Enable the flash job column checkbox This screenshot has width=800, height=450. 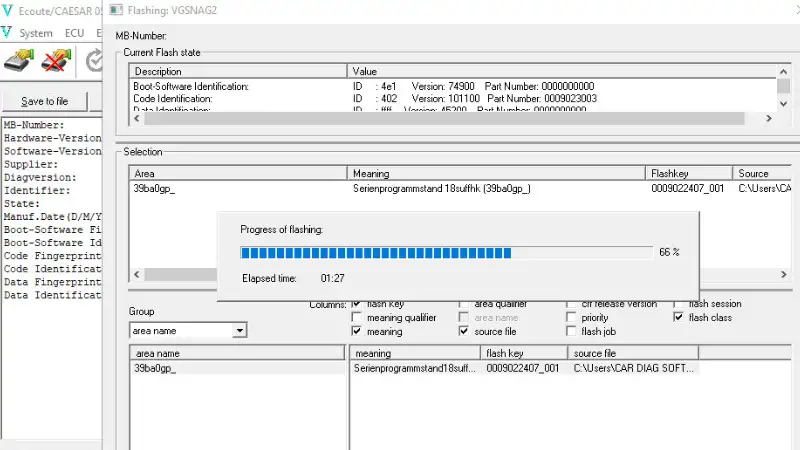[571, 331]
